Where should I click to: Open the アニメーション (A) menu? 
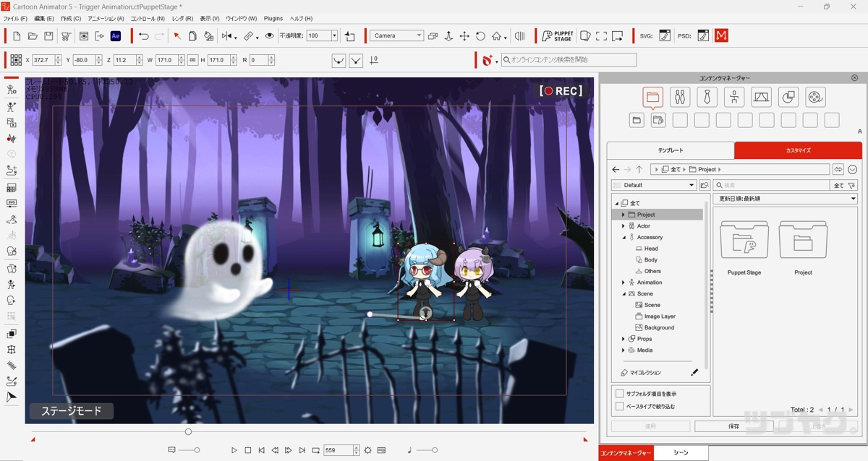[x=106, y=18]
